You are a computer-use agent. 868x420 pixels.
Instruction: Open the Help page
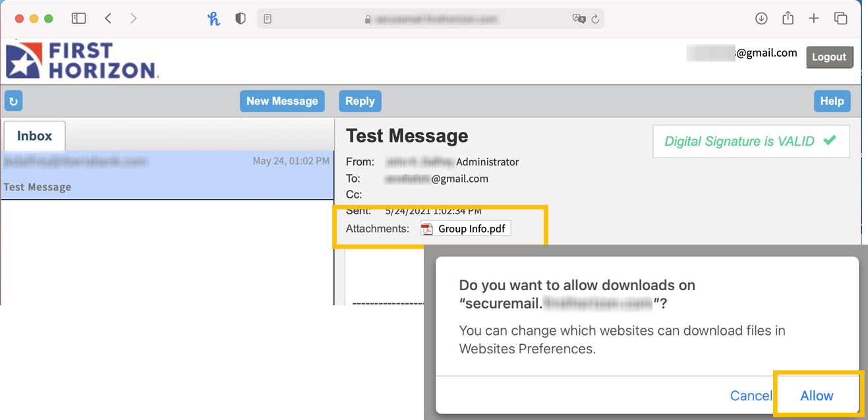click(x=832, y=101)
